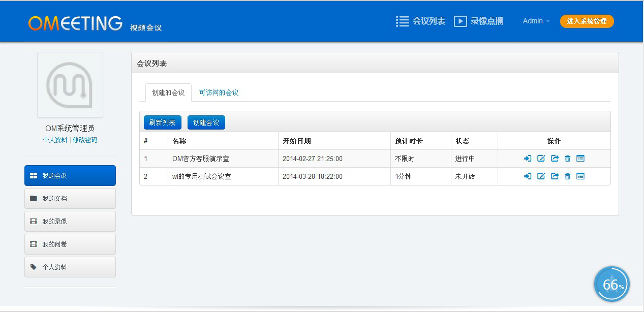
Task: Open 会议列表 in the top navigation
Action: [421, 21]
